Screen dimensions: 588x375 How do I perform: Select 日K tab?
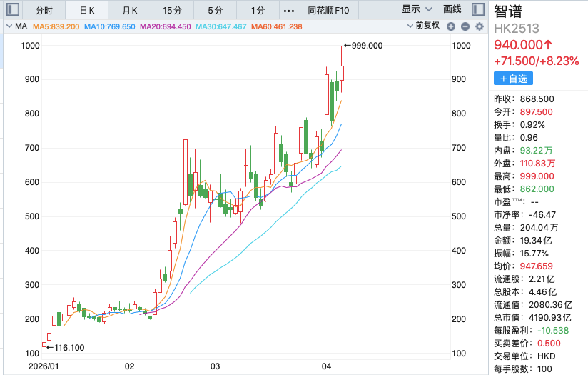[x=87, y=11]
